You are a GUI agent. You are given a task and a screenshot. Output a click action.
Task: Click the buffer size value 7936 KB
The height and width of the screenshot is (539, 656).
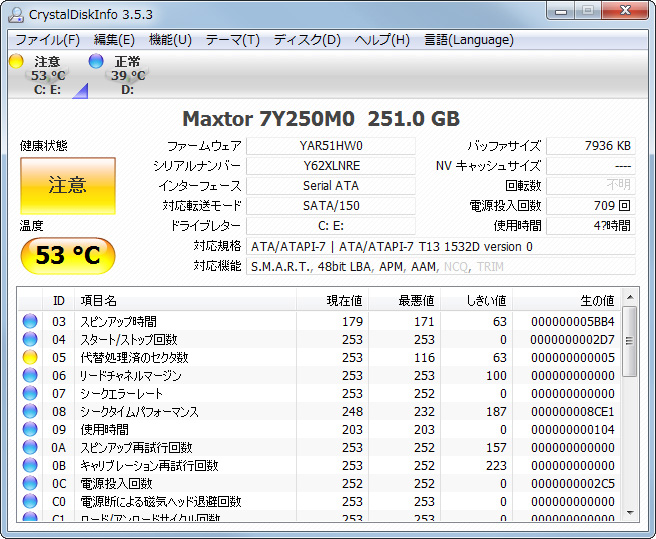tap(591, 146)
